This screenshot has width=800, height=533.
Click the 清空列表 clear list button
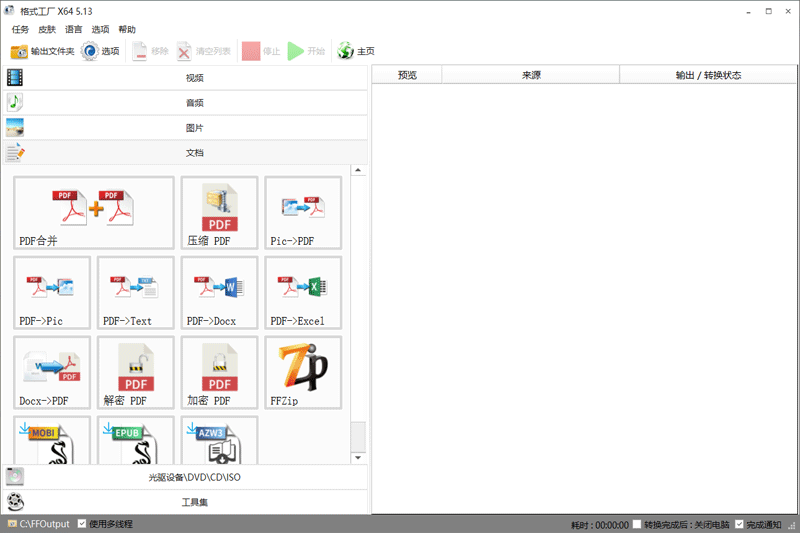[204, 51]
